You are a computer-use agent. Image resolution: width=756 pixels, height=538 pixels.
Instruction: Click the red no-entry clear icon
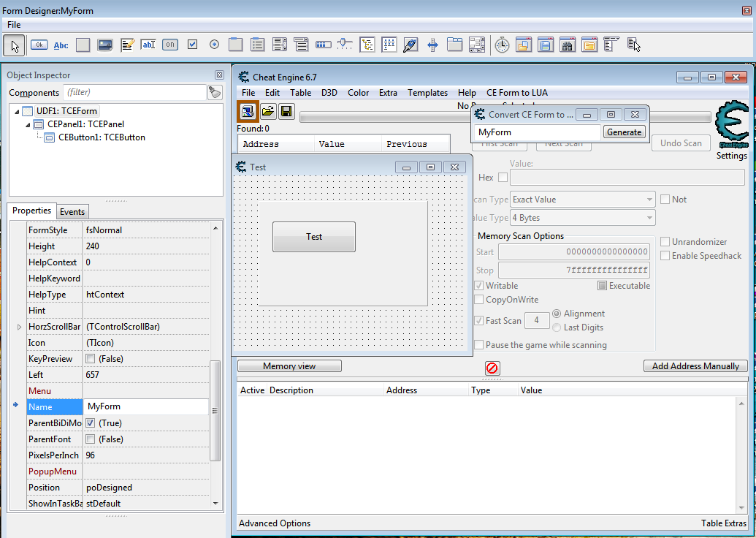click(x=492, y=368)
